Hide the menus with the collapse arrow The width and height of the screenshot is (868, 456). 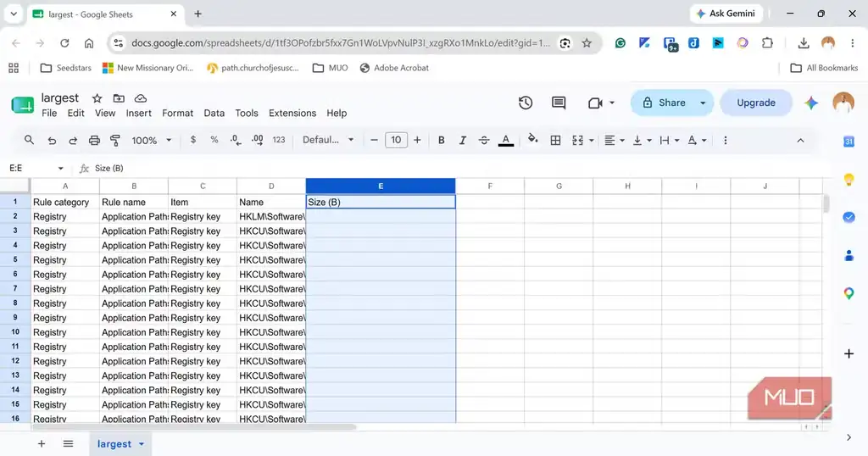pos(800,141)
